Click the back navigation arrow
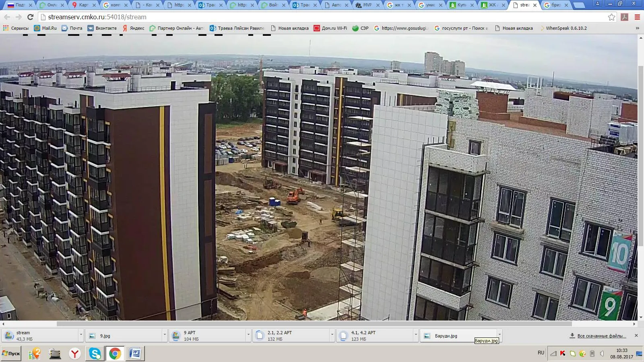Image resolution: width=644 pixels, height=362 pixels. click(7, 17)
